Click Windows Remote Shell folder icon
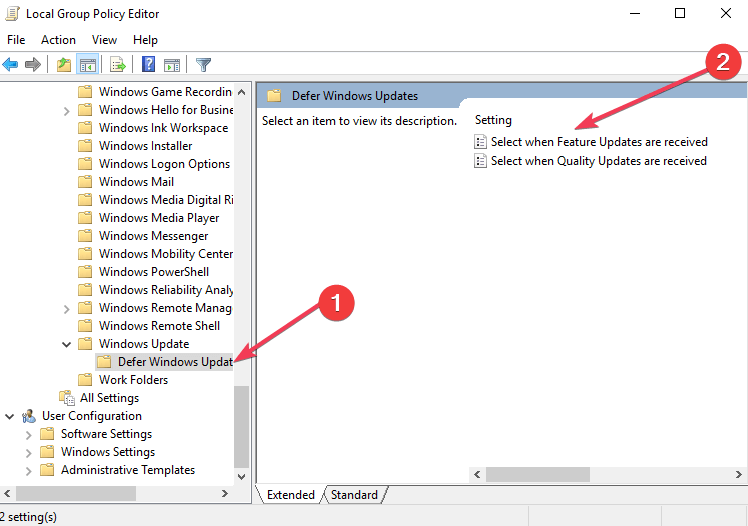This screenshot has width=748, height=526. point(85,326)
